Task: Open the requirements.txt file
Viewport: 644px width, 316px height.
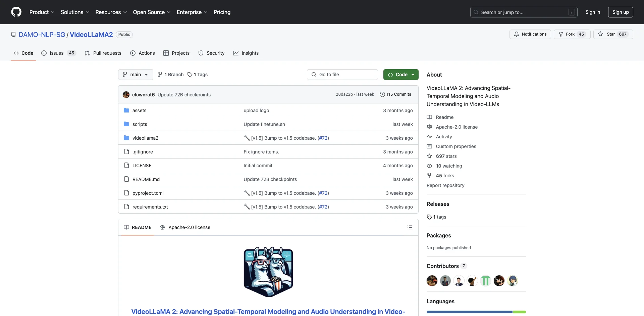Action: click(150, 207)
